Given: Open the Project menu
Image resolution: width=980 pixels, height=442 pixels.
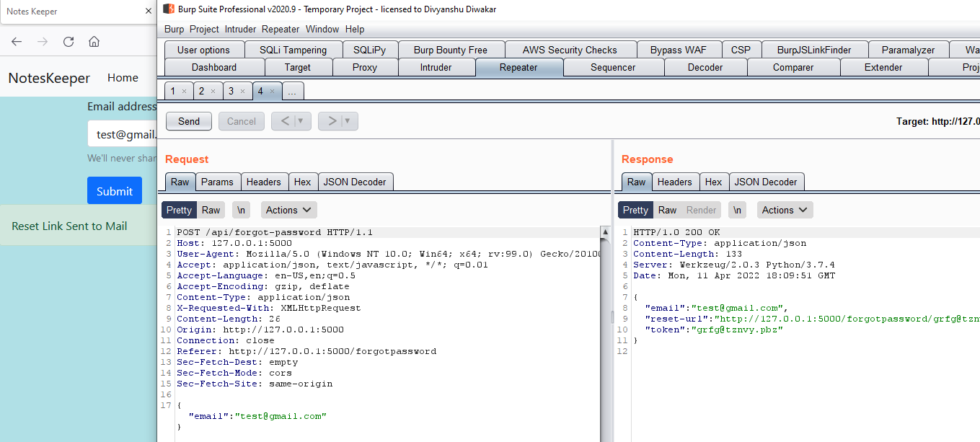Looking at the screenshot, I should pyautogui.click(x=204, y=30).
